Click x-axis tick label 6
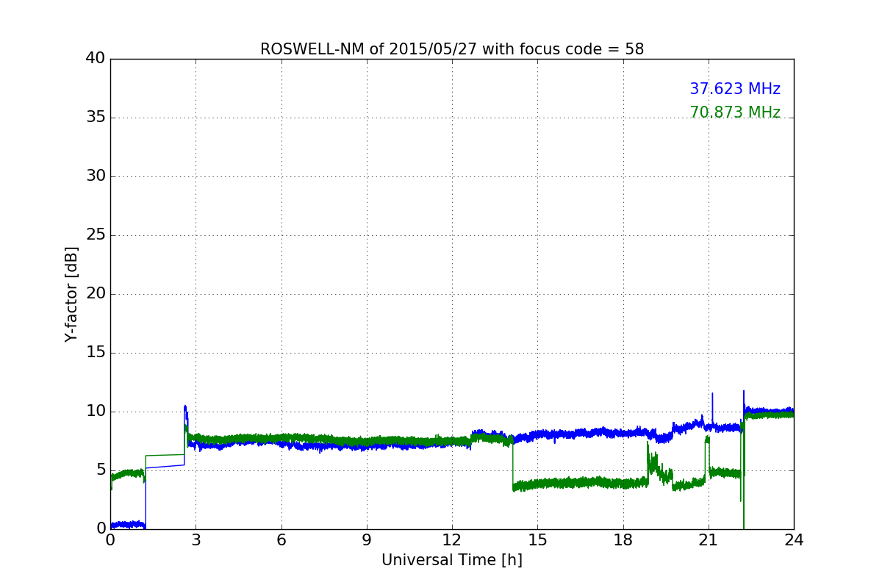Viewport: 882px width, 588px height. coord(282,540)
